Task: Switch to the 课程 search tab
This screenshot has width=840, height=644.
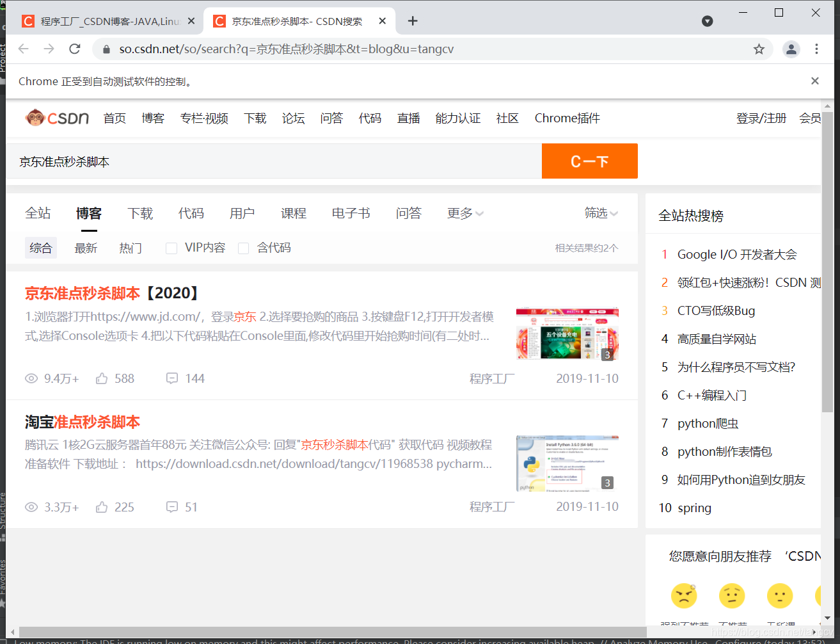Action: pyautogui.click(x=294, y=213)
